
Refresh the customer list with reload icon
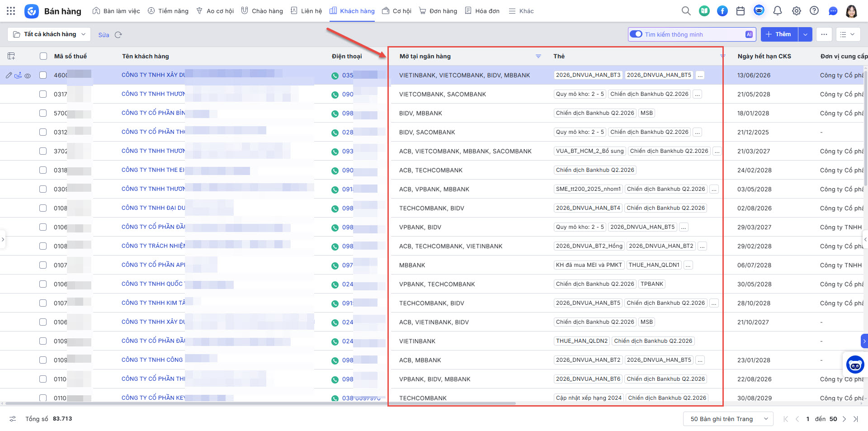[118, 35]
